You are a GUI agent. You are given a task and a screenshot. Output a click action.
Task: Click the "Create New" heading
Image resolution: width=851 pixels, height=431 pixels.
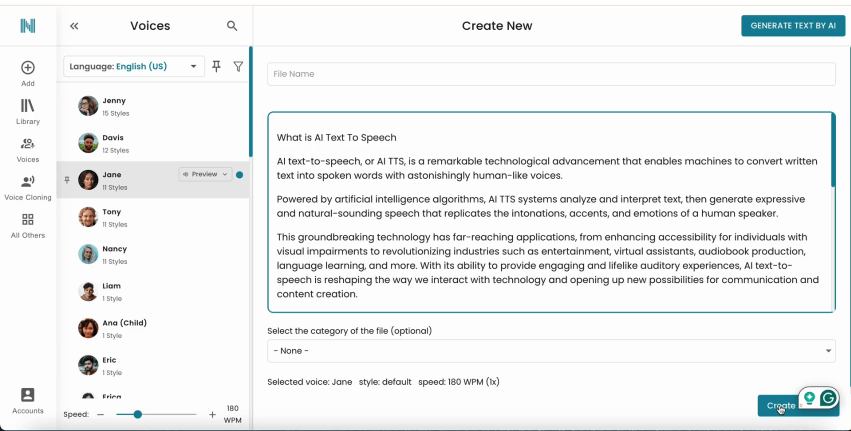point(497,26)
